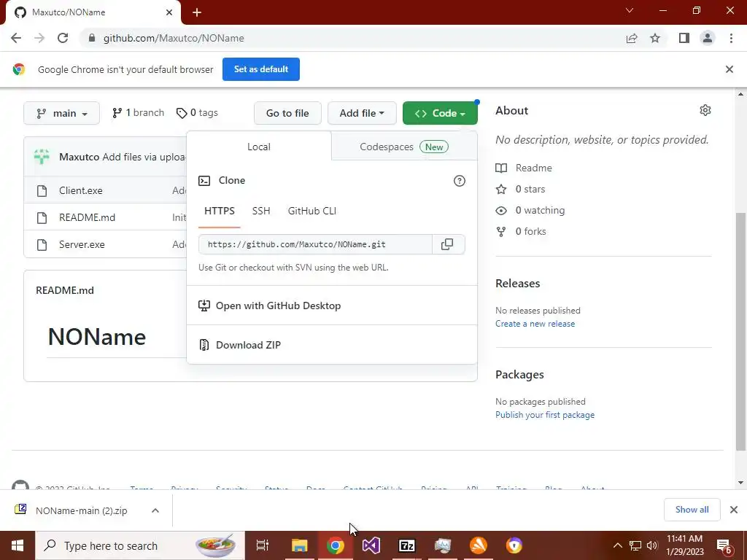
Task: Open File Explorer from the taskbar
Action: pyautogui.click(x=300, y=545)
